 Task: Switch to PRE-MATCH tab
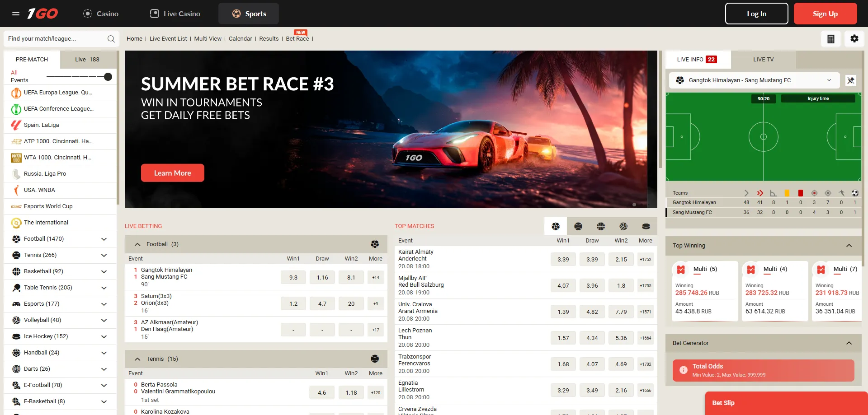pyautogui.click(x=32, y=60)
